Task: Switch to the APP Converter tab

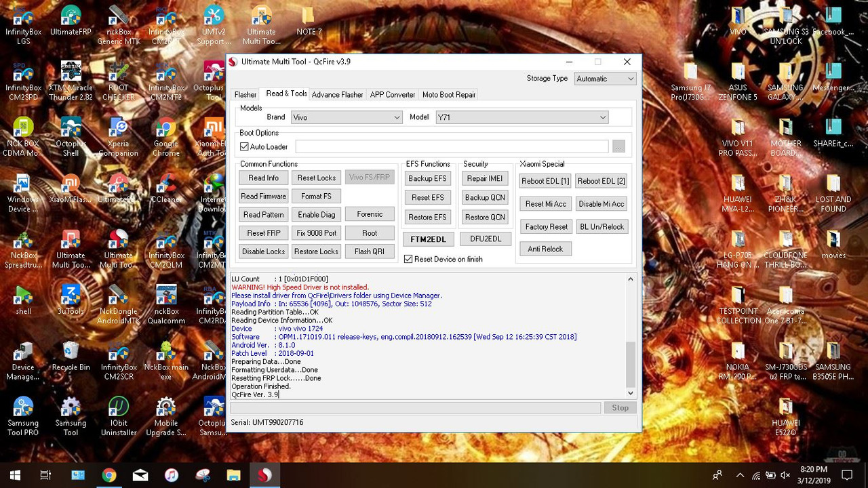Action: pyautogui.click(x=393, y=95)
